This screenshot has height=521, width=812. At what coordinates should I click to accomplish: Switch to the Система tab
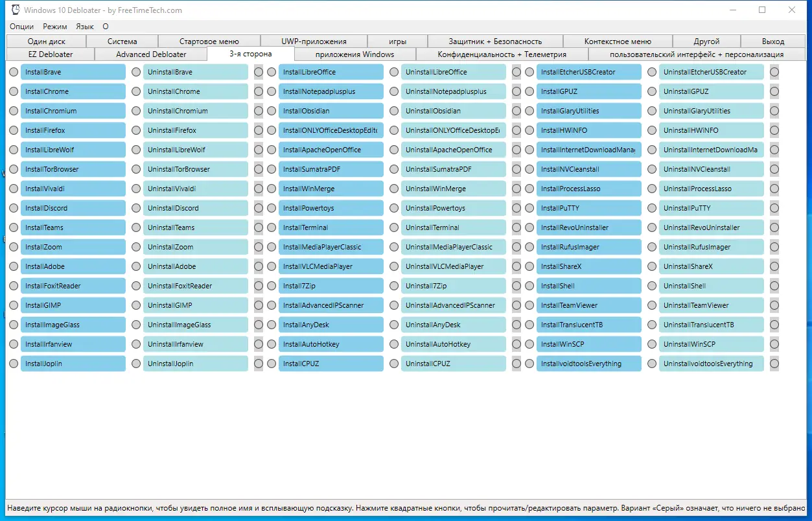coord(122,41)
